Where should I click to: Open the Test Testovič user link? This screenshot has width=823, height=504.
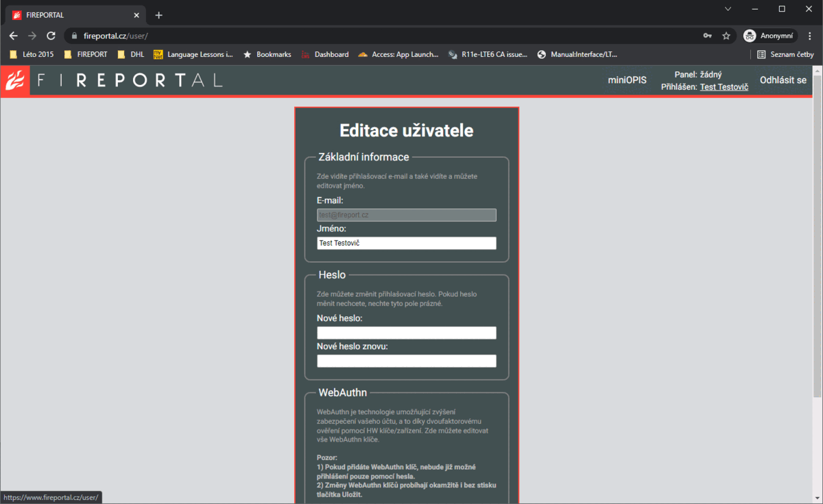tap(724, 87)
